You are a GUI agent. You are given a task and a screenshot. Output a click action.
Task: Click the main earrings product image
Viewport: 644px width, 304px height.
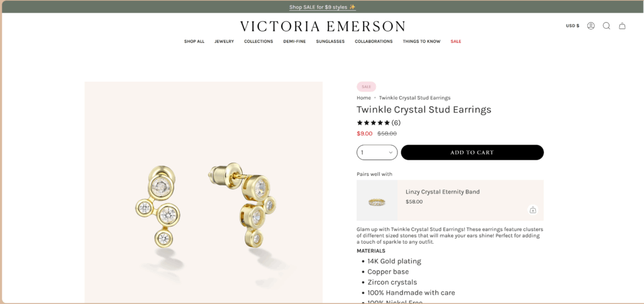click(203, 192)
